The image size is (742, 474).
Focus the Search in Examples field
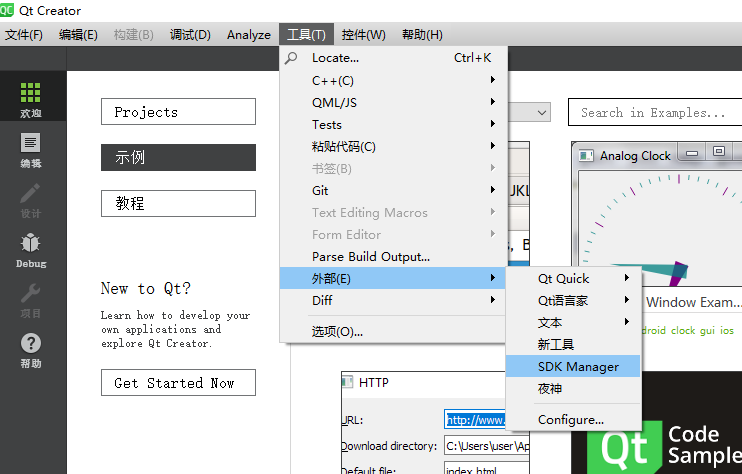point(655,112)
